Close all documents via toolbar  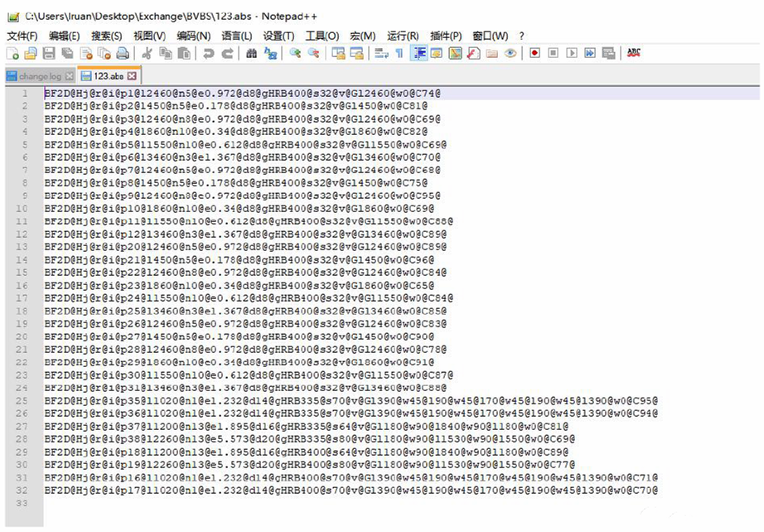104,53
